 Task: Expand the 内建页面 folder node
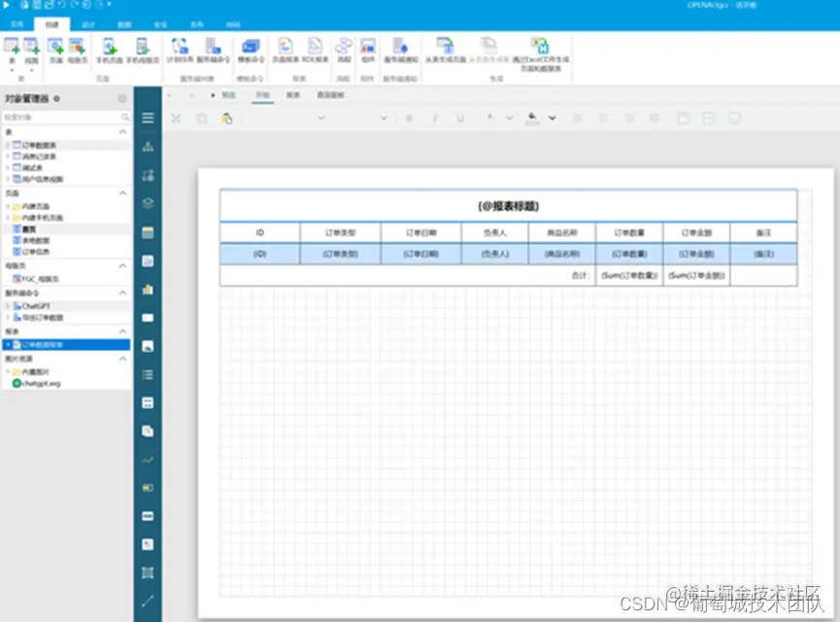(x=8, y=206)
